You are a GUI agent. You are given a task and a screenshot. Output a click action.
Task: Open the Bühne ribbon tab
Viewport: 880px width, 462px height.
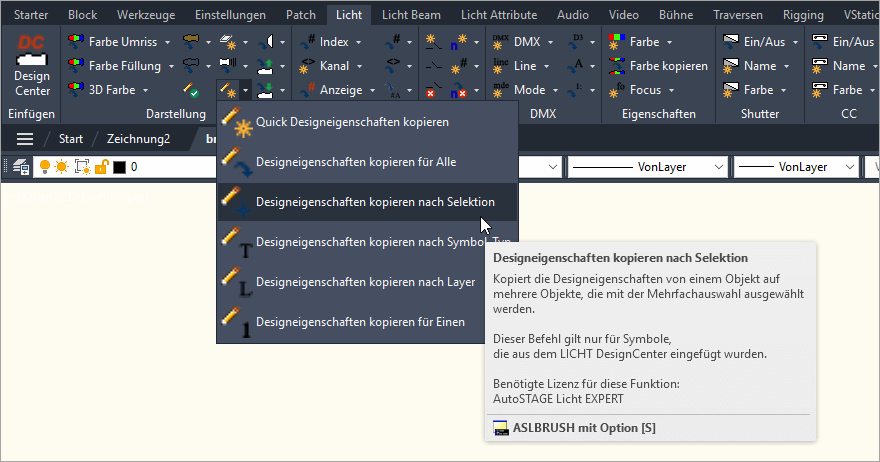point(676,15)
